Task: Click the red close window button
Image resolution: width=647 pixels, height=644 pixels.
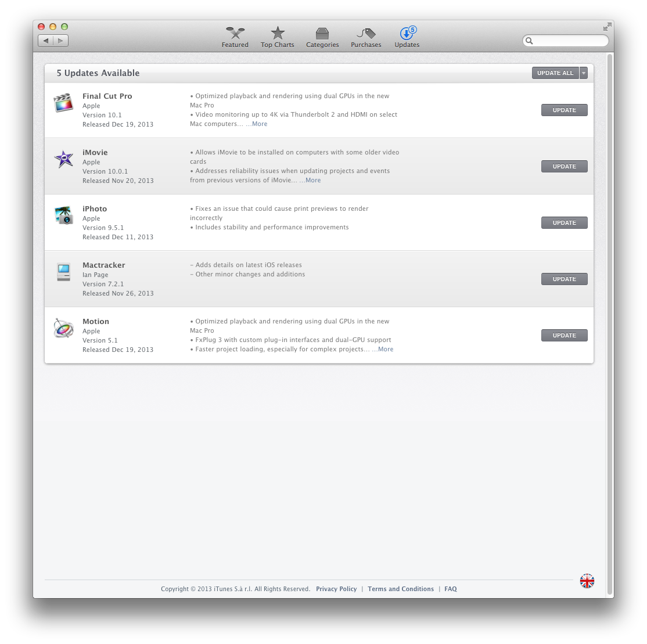Action: tap(41, 27)
